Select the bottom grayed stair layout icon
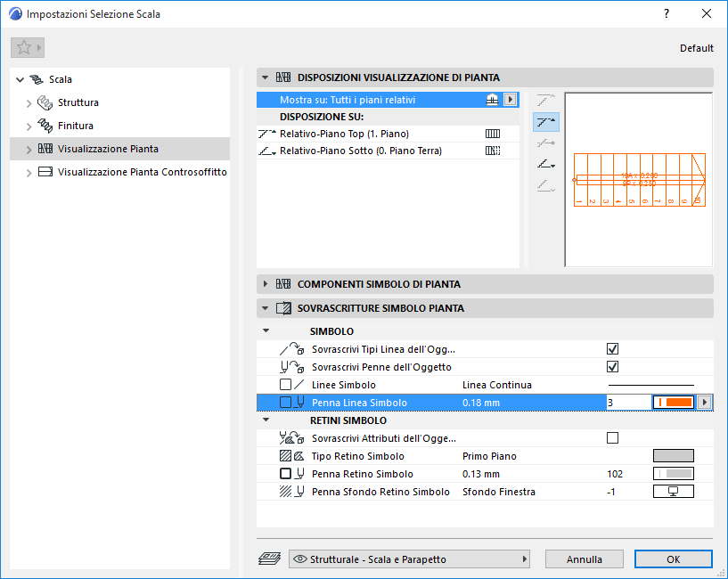 pyautogui.click(x=546, y=186)
